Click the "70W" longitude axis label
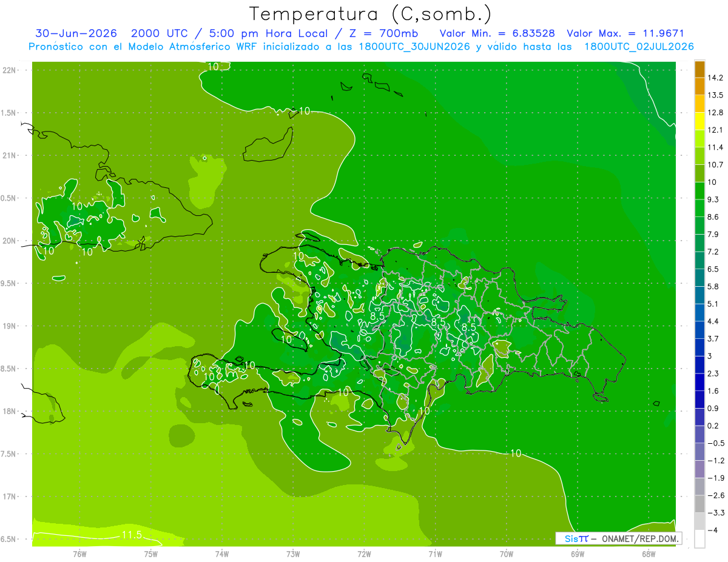Image resolution: width=728 pixels, height=562 pixels. tap(507, 555)
